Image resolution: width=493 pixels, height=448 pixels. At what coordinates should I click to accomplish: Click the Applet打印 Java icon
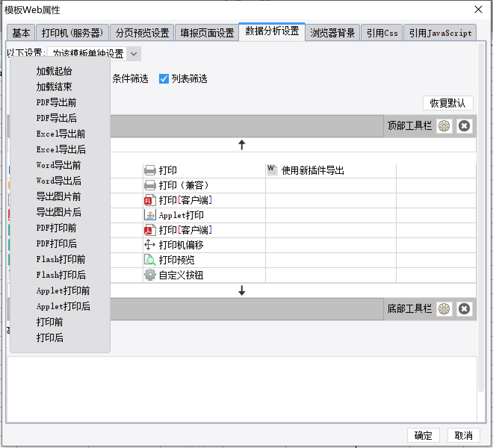pos(150,215)
